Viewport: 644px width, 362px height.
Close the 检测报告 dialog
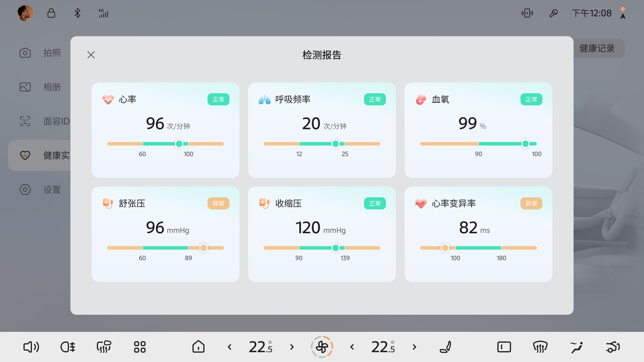(91, 55)
